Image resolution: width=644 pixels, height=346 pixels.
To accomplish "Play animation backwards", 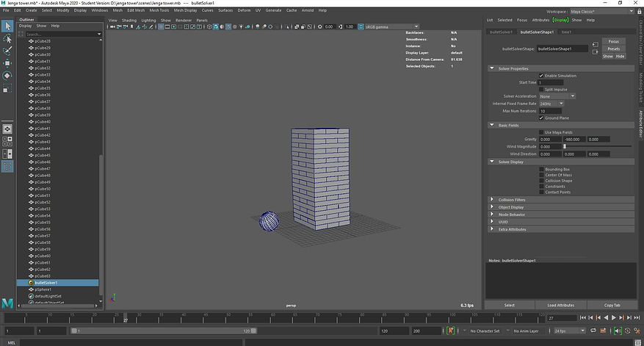I will pyautogui.click(x=606, y=317).
